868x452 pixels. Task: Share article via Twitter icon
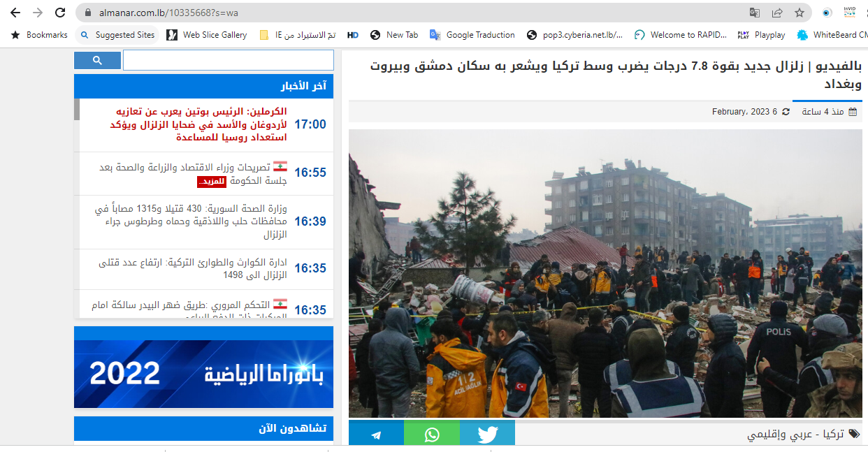pyautogui.click(x=487, y=434)
